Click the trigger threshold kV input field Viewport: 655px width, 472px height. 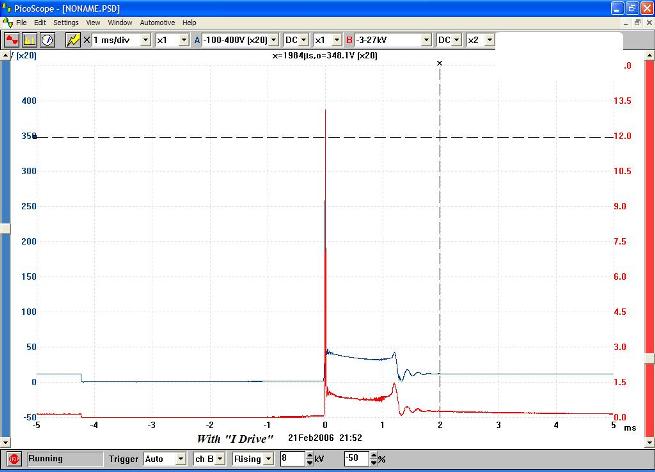[290, 459]
